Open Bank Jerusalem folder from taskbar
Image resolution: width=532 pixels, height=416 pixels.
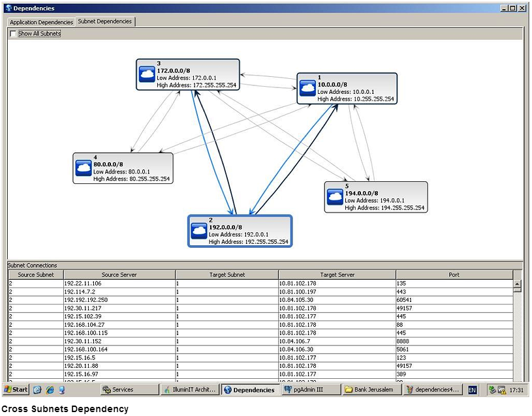(370, 390)
